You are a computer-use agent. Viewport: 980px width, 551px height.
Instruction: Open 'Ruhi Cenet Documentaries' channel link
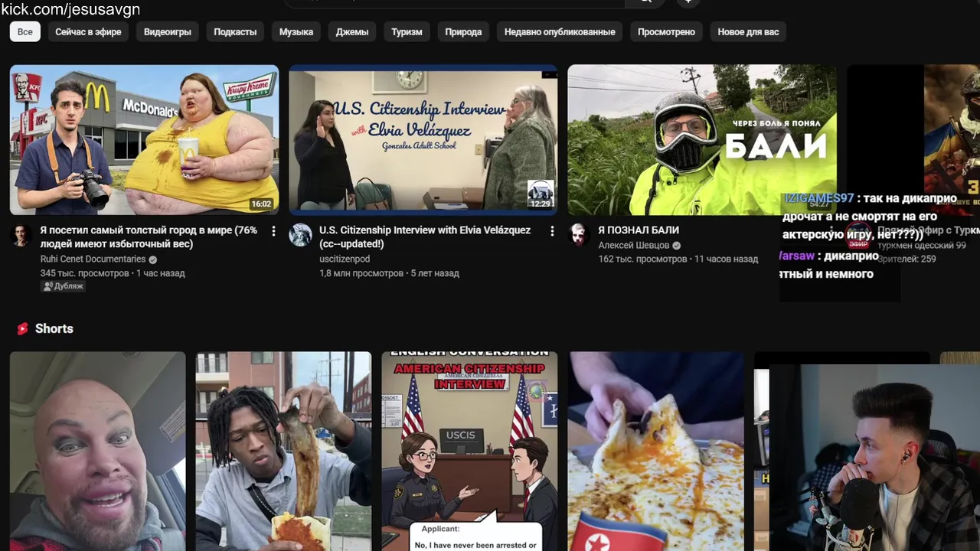coord(93,259)
